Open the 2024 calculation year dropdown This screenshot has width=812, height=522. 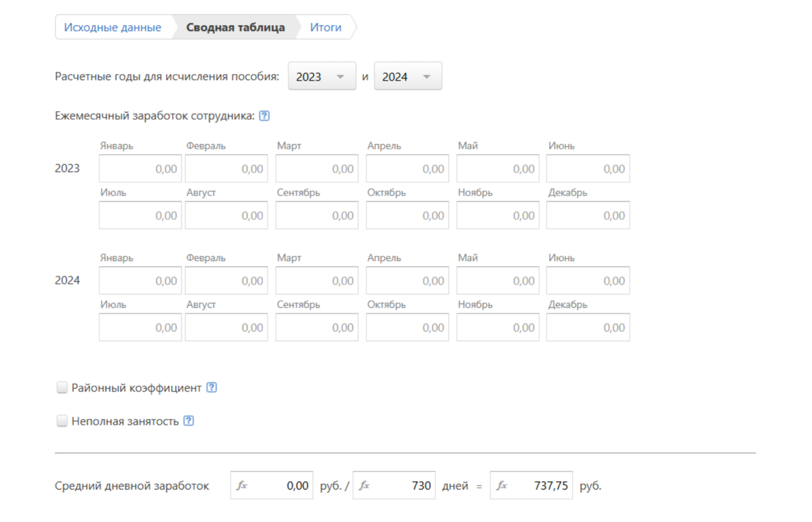pyautogui.click(x=407, y=76)
